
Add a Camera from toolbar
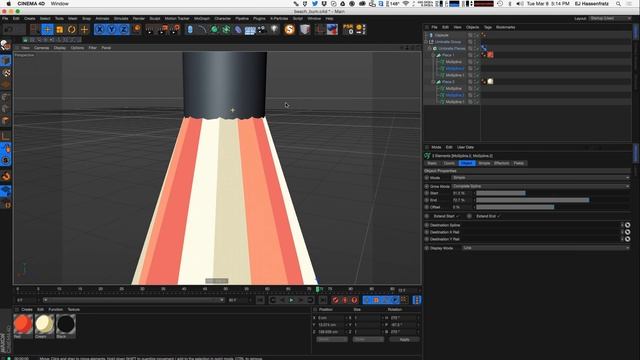click(262, 29)
